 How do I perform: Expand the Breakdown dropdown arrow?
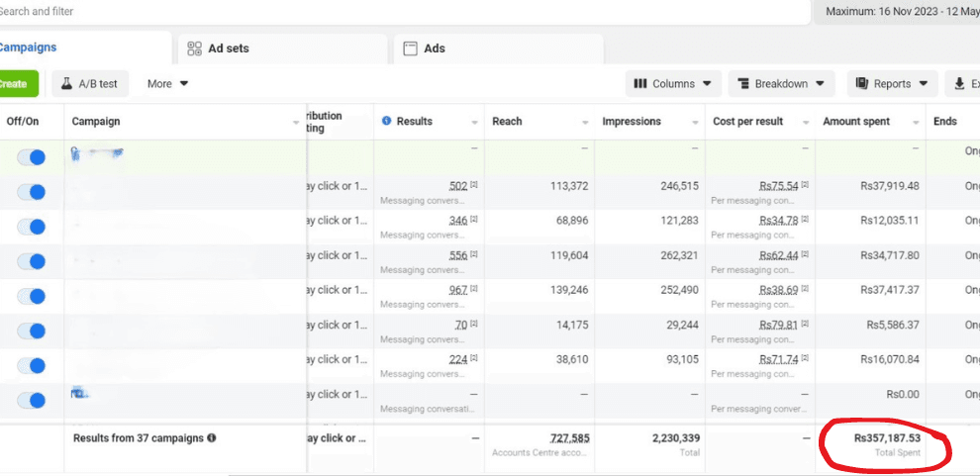tap(820, 84)
